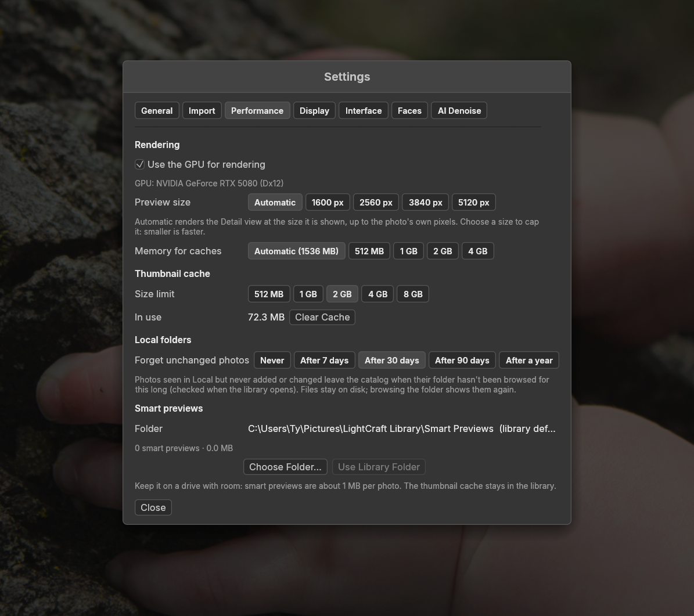Click the GPU: NVIDIA GeForce RTX 5080 text

(209, 183)
